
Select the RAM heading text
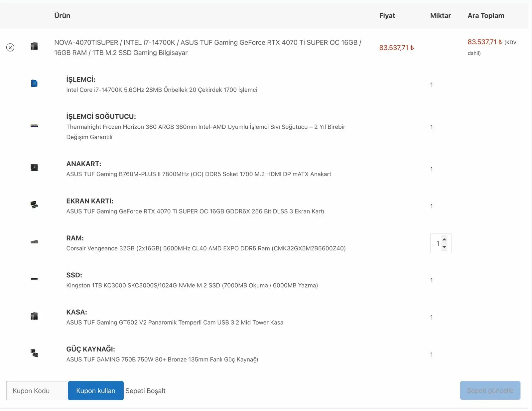[75, 238]
